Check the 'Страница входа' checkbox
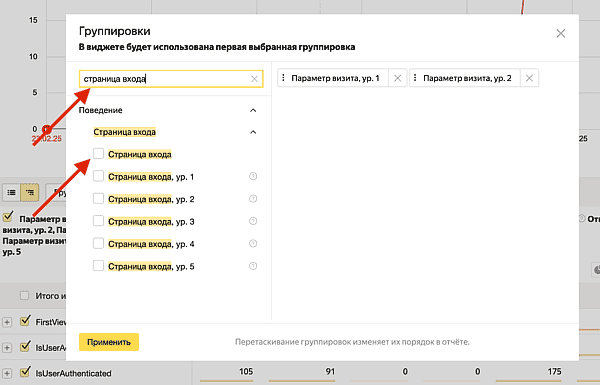Viewport: 600px width, 385px height. tap(98, 153)
